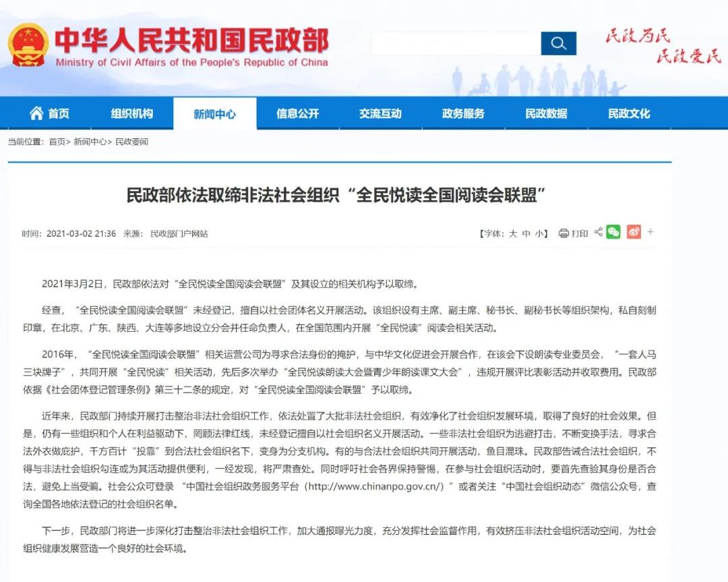The height and width of the screenshot is (582, 728).
Task: Click the national emblem logo
Action: coord(28,45)
